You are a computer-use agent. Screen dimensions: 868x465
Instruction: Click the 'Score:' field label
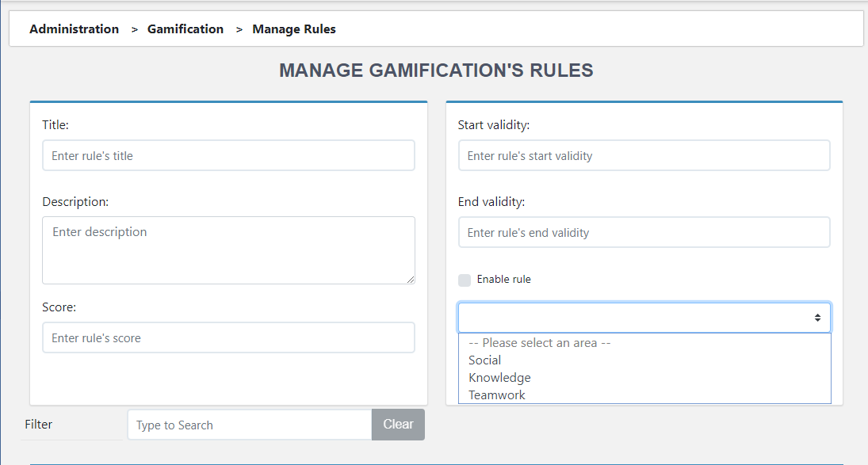59,307
